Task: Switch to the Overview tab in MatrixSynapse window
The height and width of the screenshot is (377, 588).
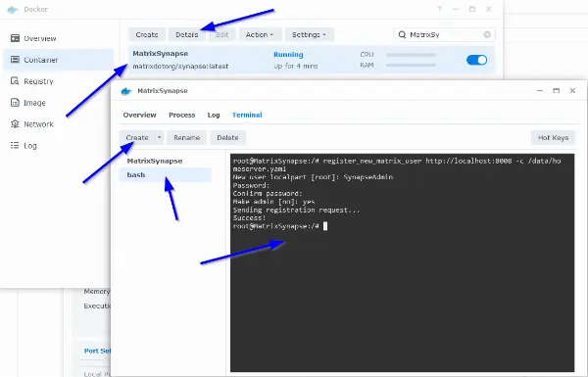Action: click(139, 115)
